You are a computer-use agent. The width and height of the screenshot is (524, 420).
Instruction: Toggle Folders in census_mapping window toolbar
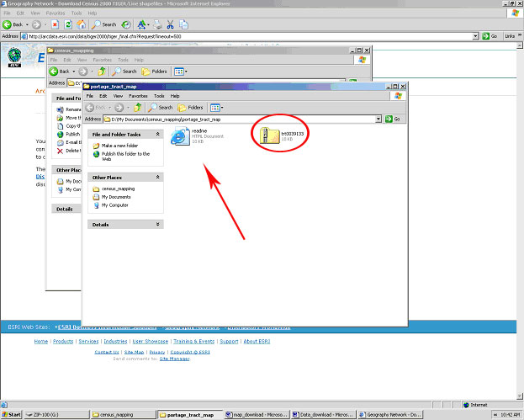point(154,72)
